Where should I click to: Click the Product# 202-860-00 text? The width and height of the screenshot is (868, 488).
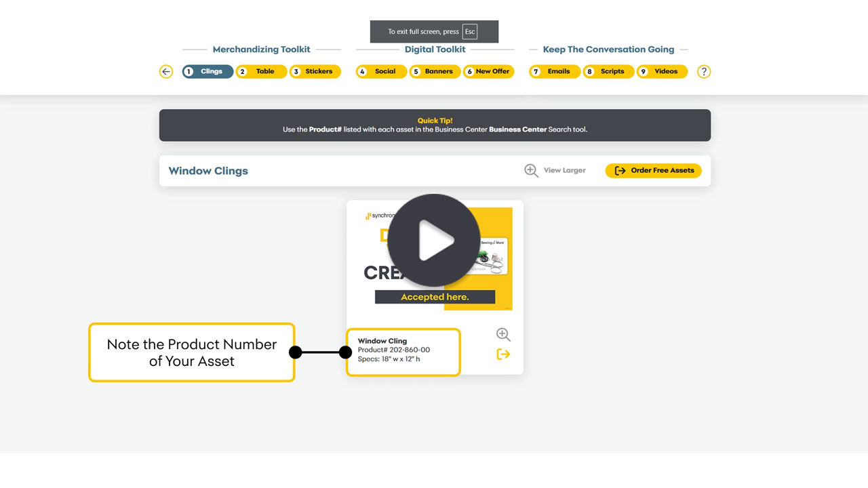coord(393,350)
